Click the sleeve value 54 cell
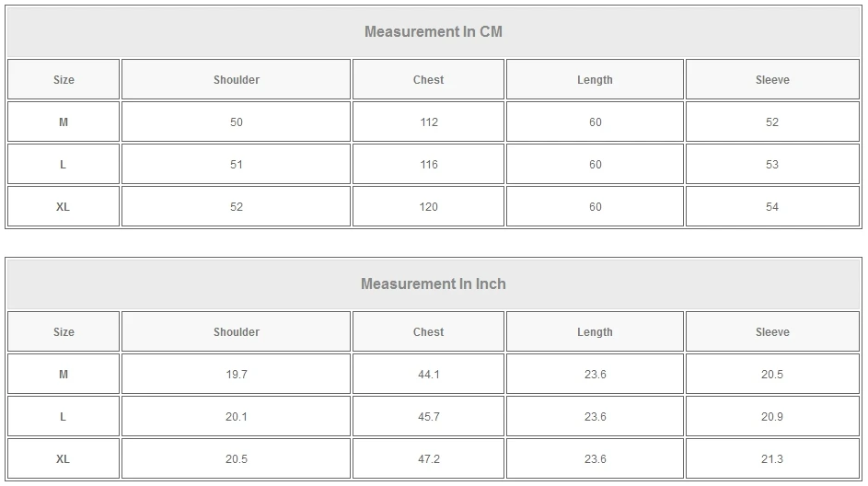This screenshot has height=486, width=868. (x=772, y=207)
